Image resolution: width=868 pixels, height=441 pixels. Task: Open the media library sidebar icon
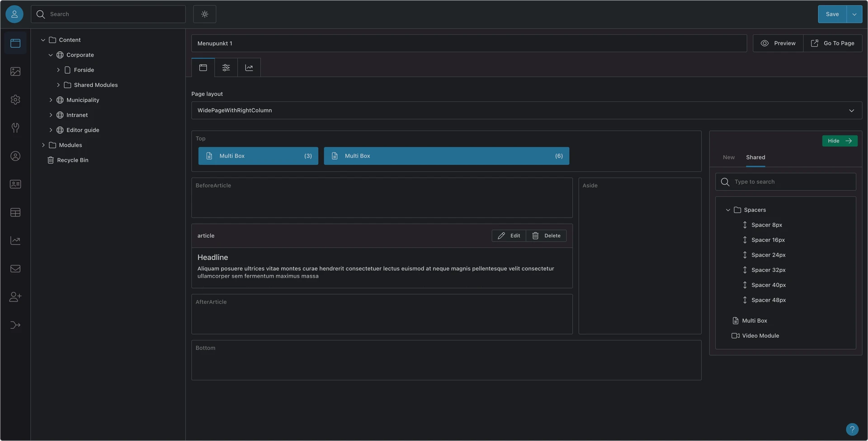coord(15,71)
